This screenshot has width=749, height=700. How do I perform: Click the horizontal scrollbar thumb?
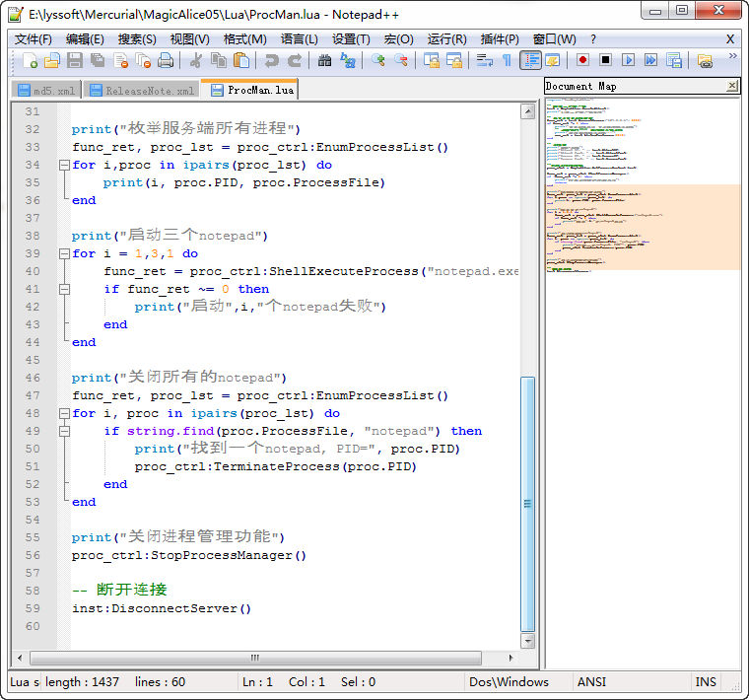255,658
